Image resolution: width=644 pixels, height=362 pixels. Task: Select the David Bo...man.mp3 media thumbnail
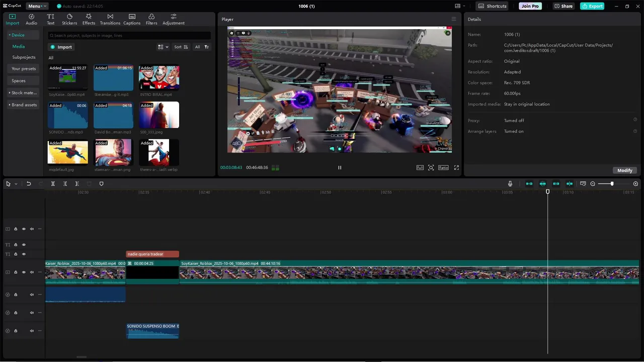pos(113,115)
